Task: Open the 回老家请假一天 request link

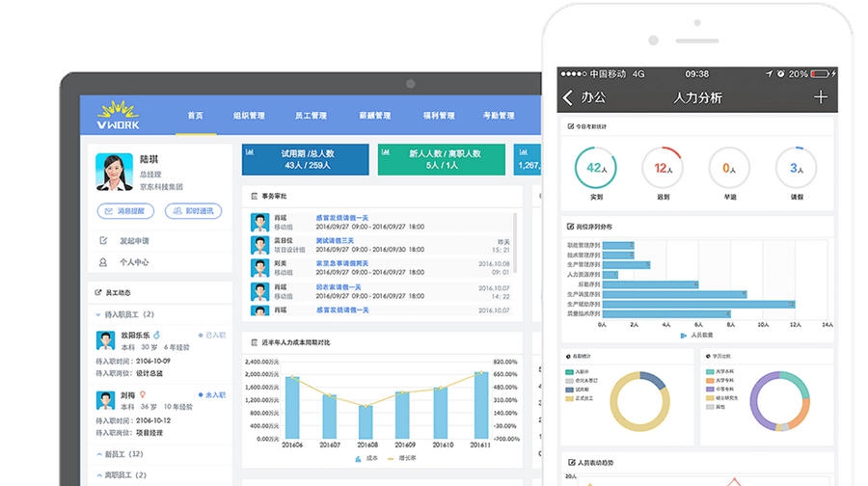Action: pos(339,287)
